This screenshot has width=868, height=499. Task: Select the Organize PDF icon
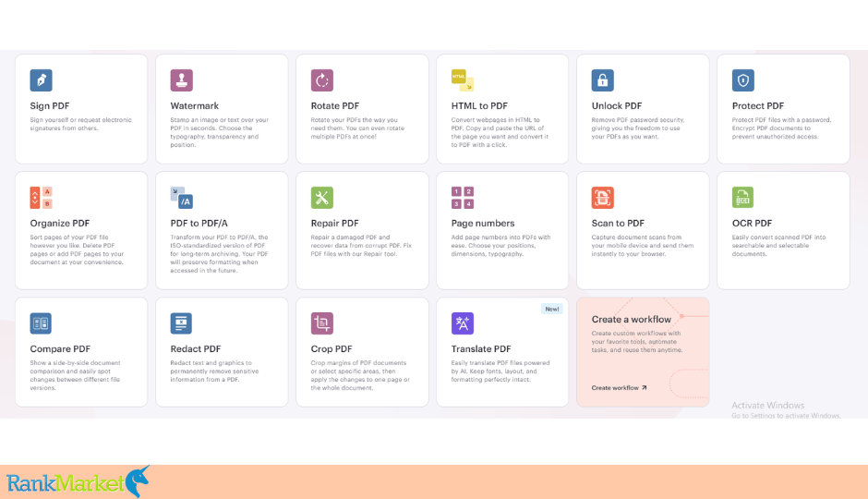[x=41, y=198]
